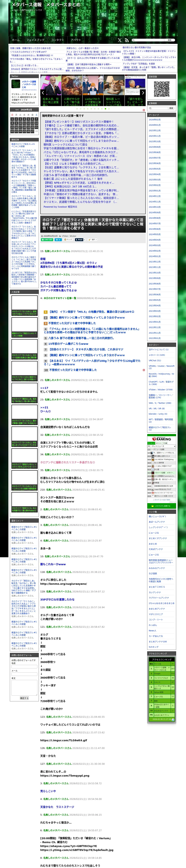Open the 2026年02月 archive link
This screenshot has width=186, height=868.
tap(155, 120)
